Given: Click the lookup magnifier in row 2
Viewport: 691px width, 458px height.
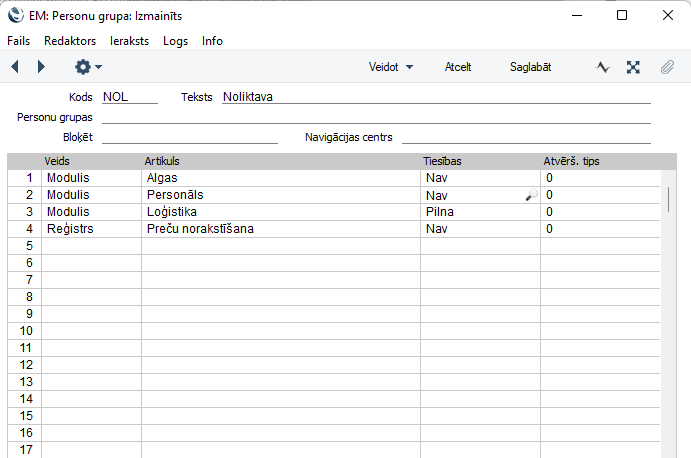Looking at the screenshot, I should pyautogui.click(x=531, y=196).
